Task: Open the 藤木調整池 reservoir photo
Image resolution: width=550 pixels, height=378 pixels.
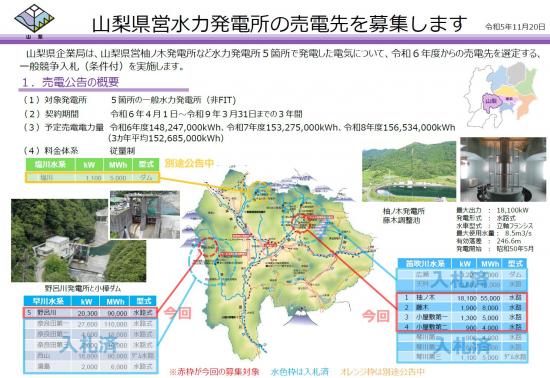Action: 409,171
